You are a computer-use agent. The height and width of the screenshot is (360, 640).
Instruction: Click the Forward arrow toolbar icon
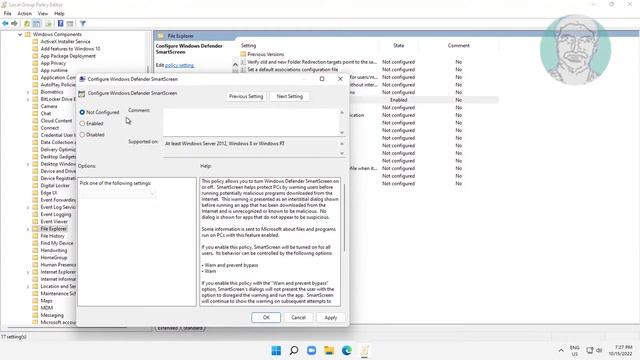pyautogui.click(x=15, y=24)
